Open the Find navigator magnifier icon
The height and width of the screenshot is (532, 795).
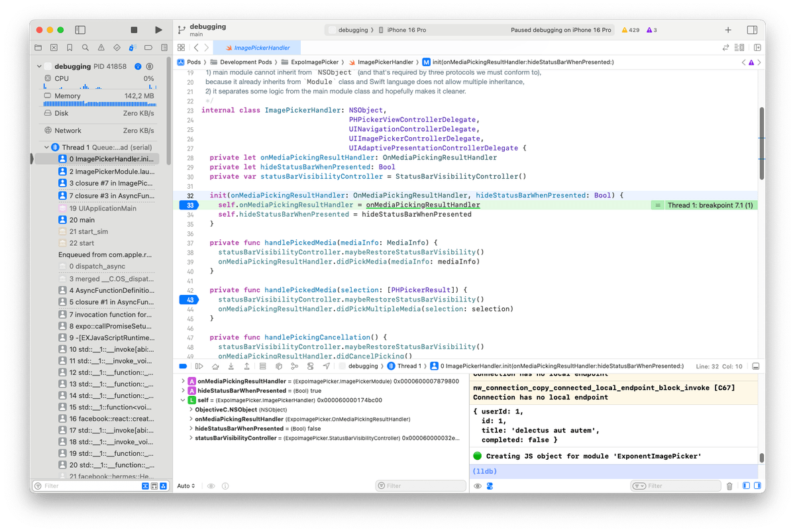[85, 48]
